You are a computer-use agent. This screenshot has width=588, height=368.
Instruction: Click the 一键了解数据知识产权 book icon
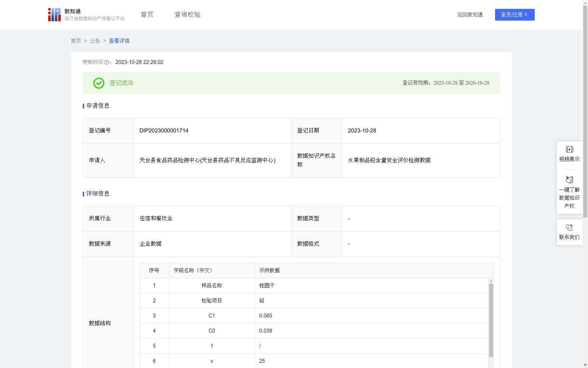click(569, 179)
